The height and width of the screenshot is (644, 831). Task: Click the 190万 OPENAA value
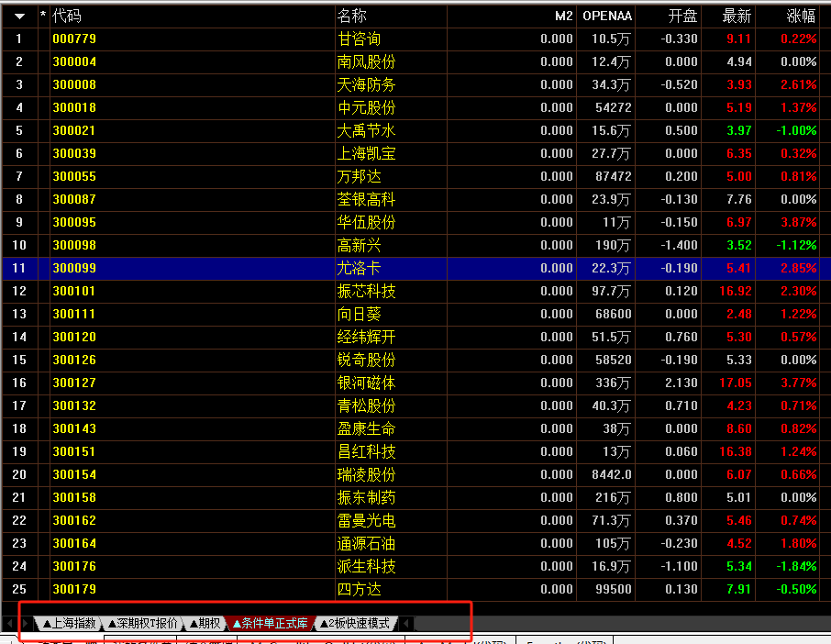coord(614,245)
